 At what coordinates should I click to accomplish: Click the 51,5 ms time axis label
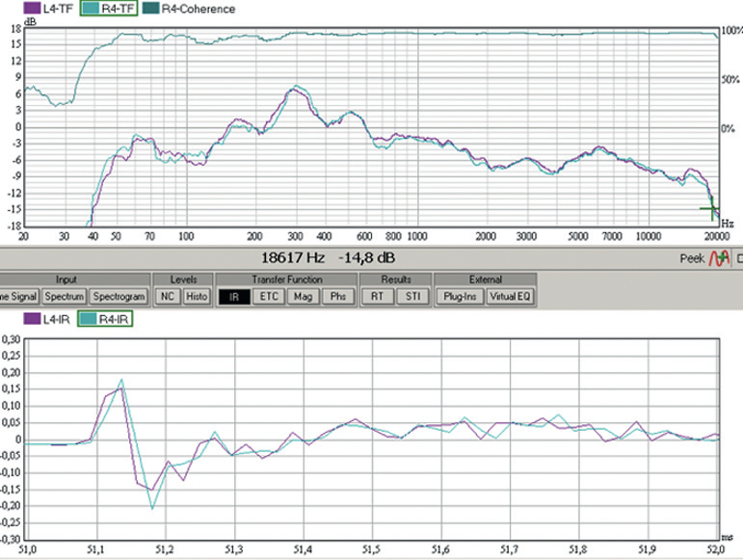click(371, 549)
